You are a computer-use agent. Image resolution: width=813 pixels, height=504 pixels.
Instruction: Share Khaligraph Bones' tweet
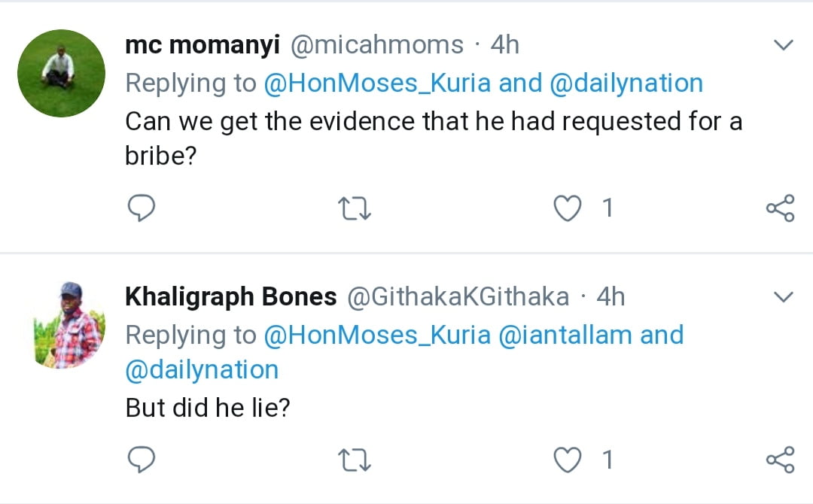780,459
